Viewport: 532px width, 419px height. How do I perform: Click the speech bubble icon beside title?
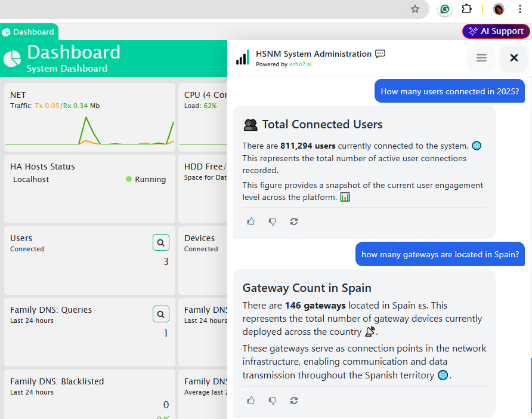point(380,54)
